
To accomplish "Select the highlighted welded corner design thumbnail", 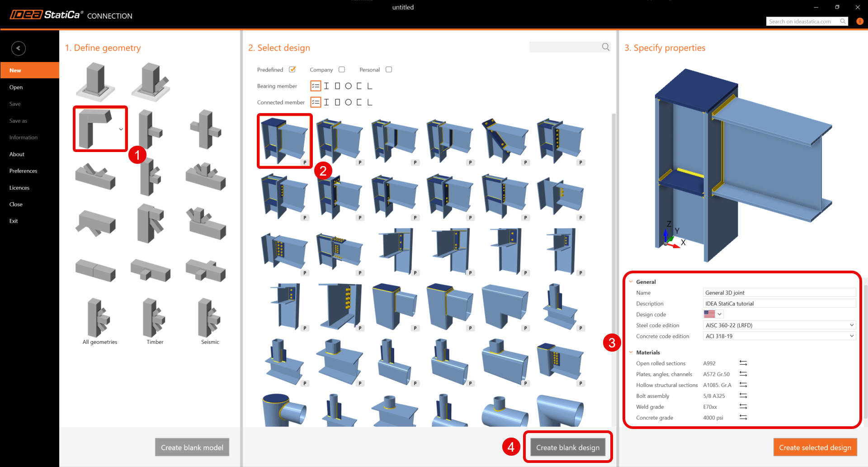I will [x=285, y=141].
